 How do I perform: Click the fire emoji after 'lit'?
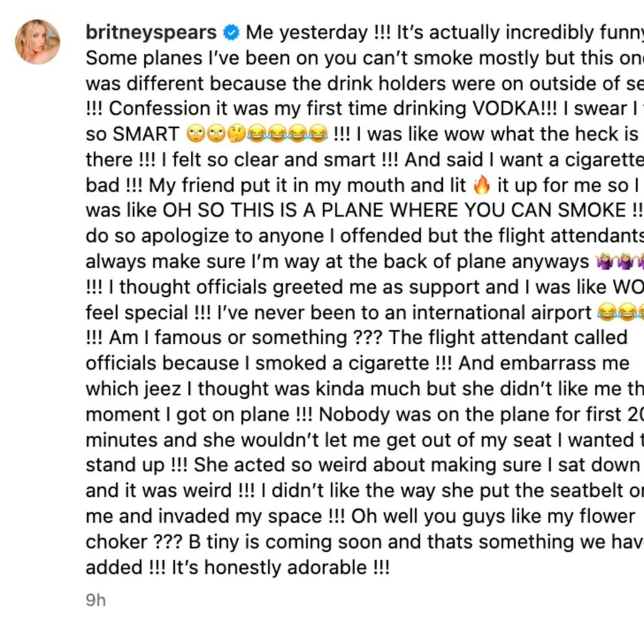click(x=481, y=185)
